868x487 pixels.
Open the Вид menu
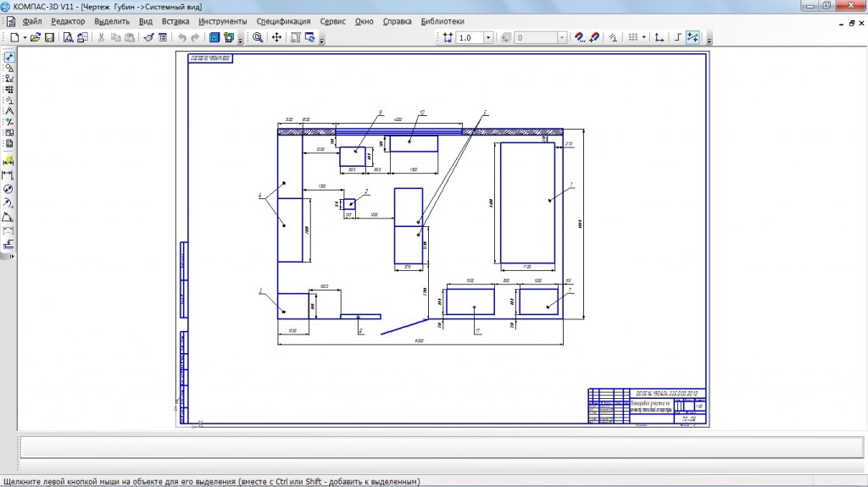(x=146, y=21)
